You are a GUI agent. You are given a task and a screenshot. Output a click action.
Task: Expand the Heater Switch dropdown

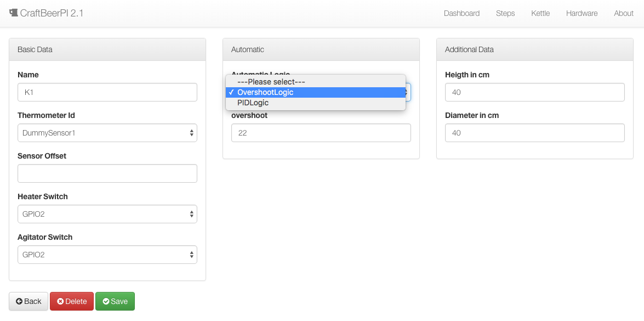point(107,214)
